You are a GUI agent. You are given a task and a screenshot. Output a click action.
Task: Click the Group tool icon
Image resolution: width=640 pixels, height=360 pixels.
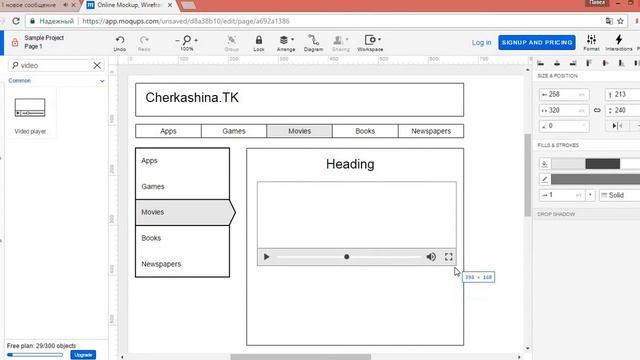(231, 40)
